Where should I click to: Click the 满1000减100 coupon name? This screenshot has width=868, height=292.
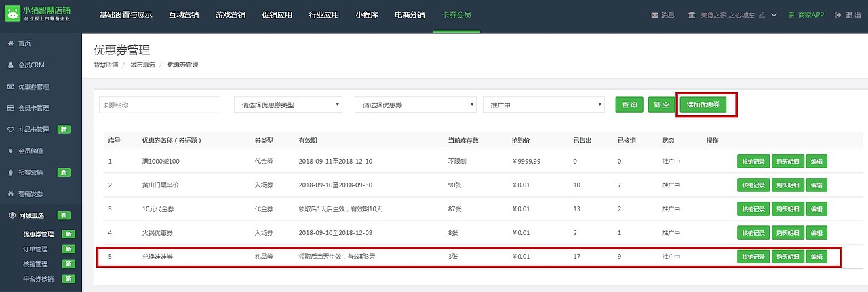[x=161, y=162]
